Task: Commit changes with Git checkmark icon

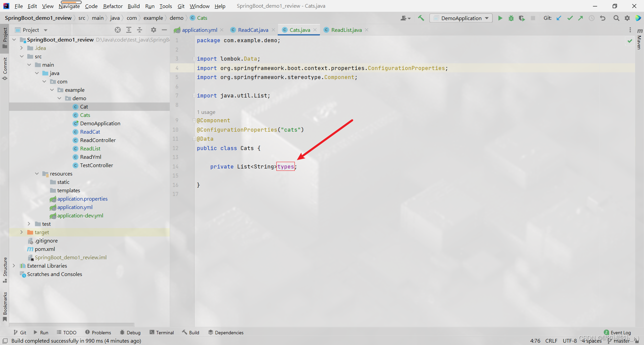Action: pyautogui.click(x=570, y=18)
